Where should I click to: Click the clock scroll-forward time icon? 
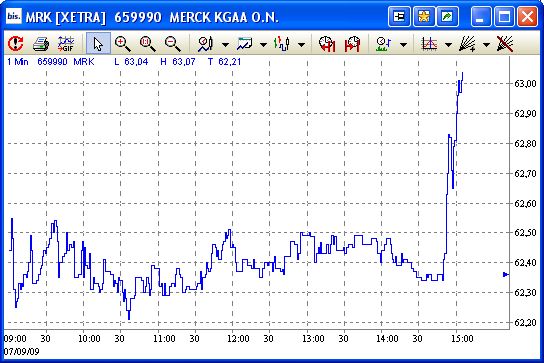(x=352, y=44)
